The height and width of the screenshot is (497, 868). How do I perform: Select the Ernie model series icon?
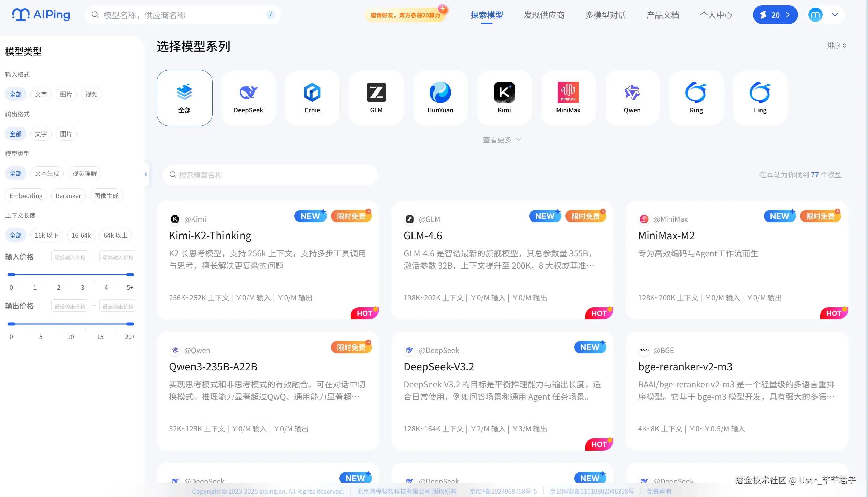tap(312, 93)
